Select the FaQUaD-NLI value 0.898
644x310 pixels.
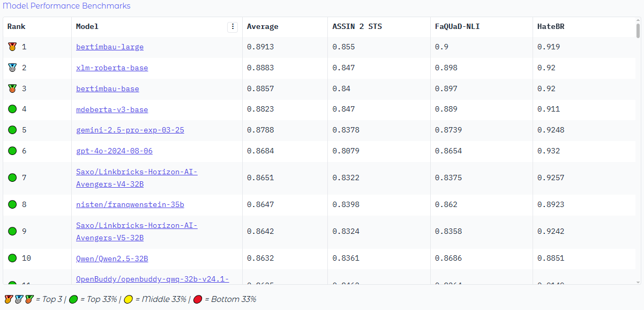pyautogui.click(x=446, y=68)
